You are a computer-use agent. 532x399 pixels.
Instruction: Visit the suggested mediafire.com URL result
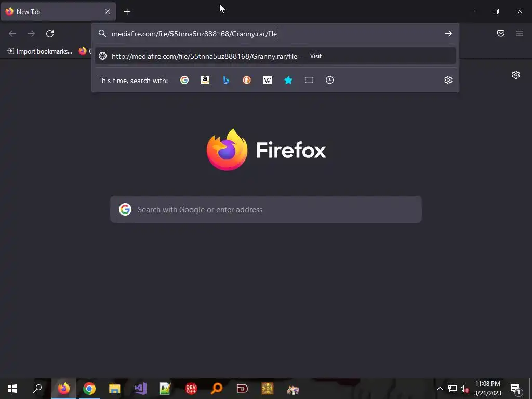[x=275, y=56]
